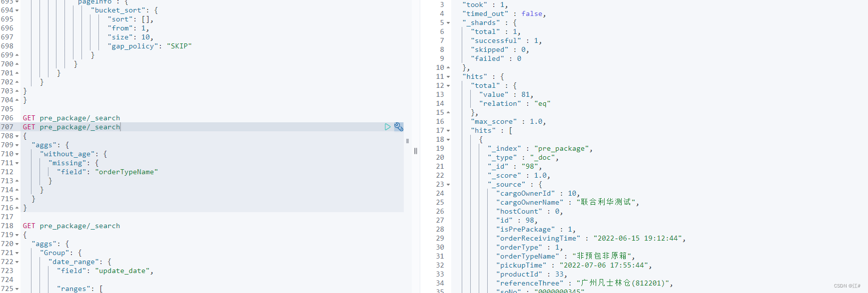Fold "ranges" array at line 725
The height and width of the screenshot is (293, 868).
[17, 289]
